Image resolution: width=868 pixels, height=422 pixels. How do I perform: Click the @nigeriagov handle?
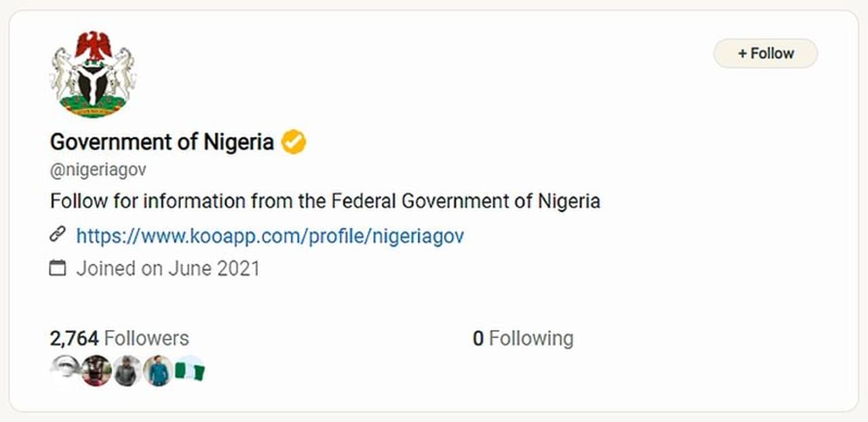[x=98, y=170]
